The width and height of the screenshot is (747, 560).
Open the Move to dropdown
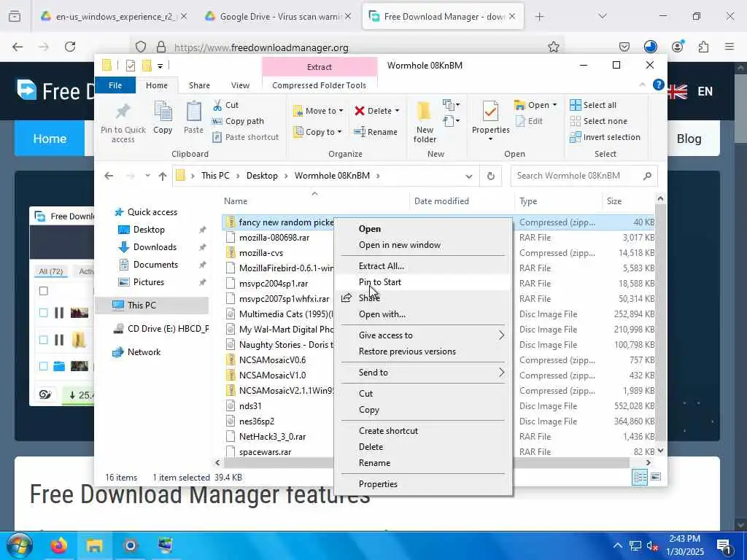(318, 111)
